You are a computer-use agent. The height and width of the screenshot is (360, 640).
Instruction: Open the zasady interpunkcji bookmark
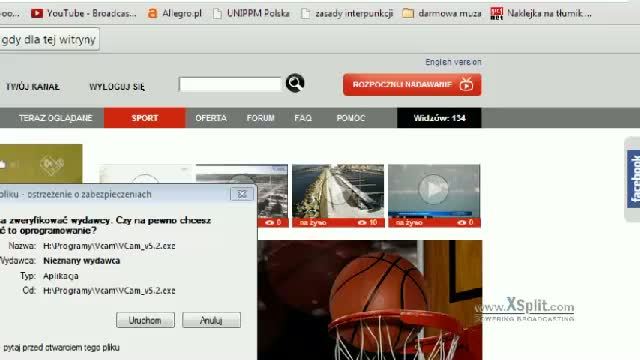point(347,13)
